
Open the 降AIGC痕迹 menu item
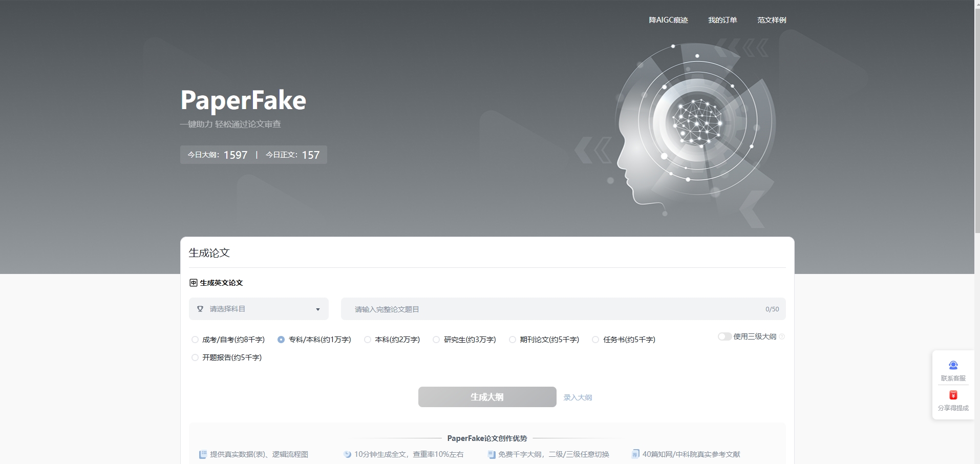click(668, 20)
